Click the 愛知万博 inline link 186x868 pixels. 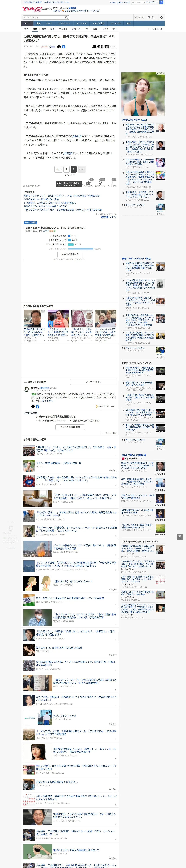(x=68, y=153)
